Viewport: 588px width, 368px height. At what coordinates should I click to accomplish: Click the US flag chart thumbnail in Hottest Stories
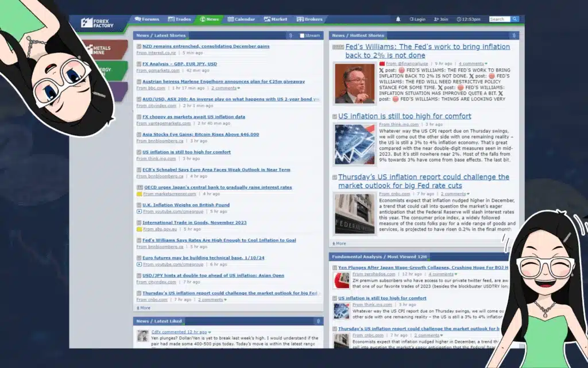tap(355, 144)
